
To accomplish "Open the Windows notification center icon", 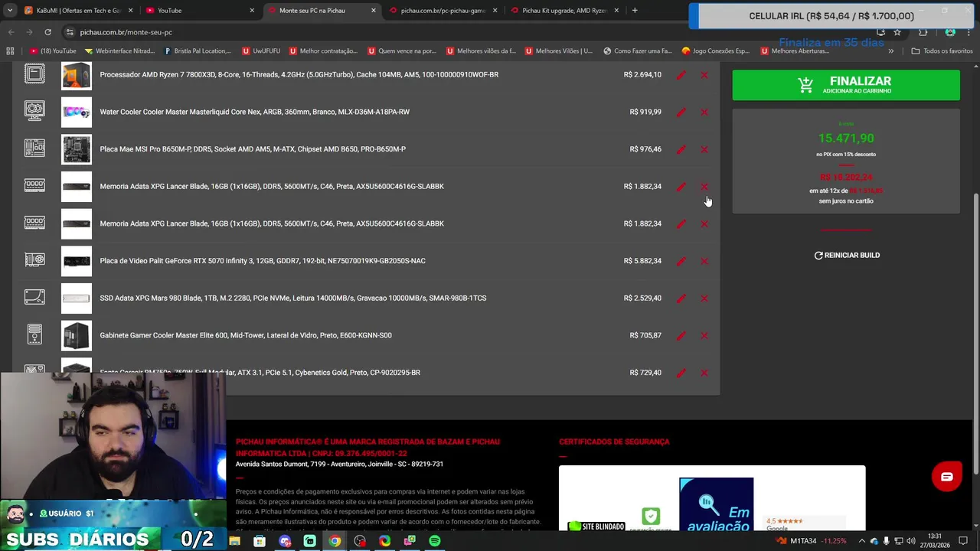I will pyautogui.click(x=963, y=541).
